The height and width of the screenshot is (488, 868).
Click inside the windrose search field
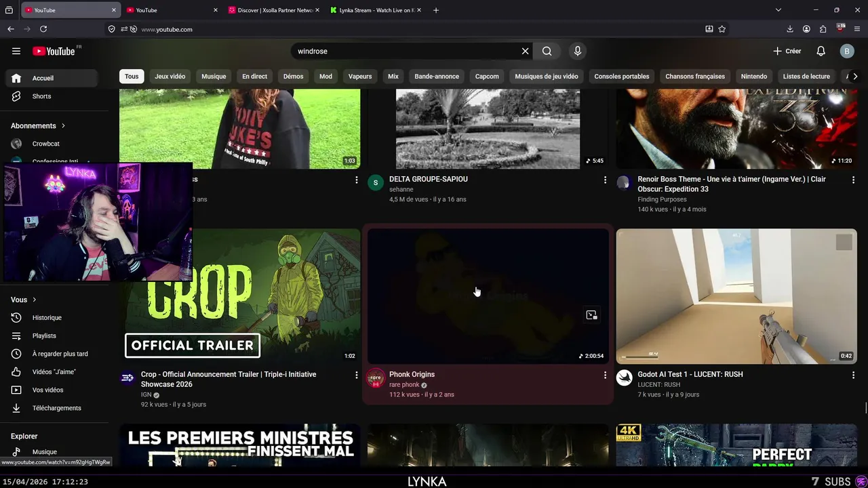click(405, 51)
